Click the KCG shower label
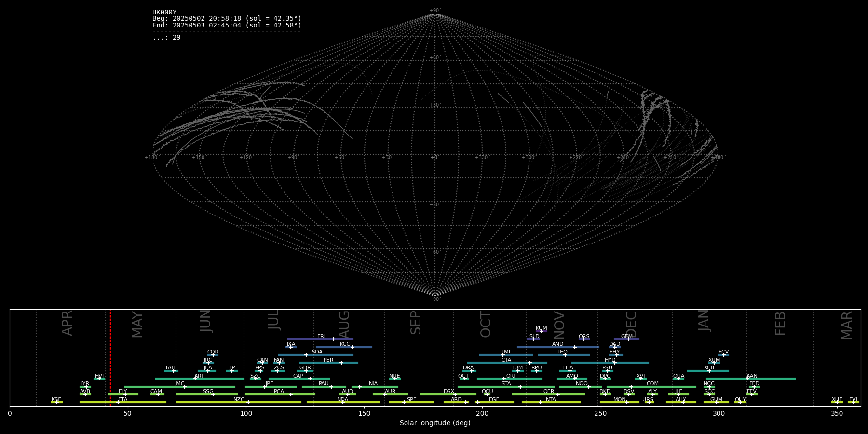Image resolution: width=868 pixels, height=434 pixels. [x=345, y=344]
